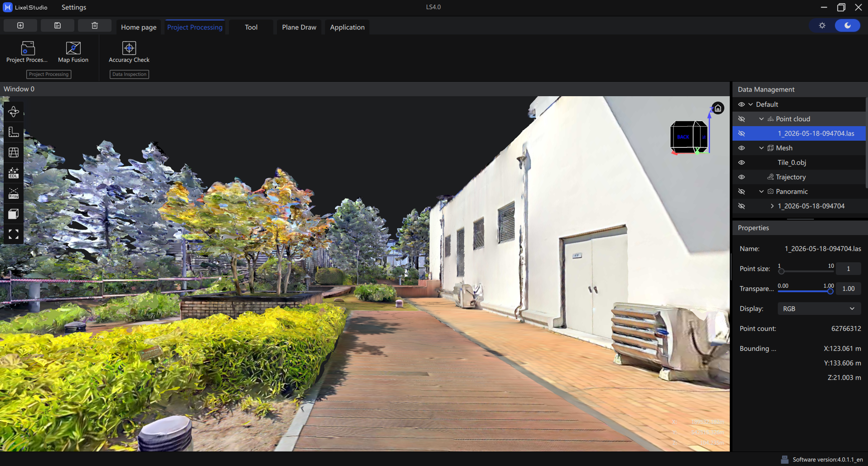Launch the Accuracy Check tool
Viewport: 868px width, 466px height.
coord(129,52)
